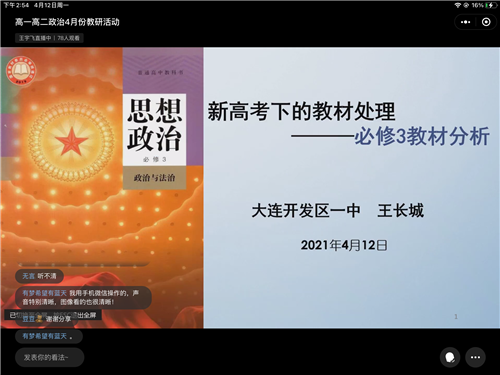The image size is (500, 375).
Task: Focus the 发表你的看法~ comment input field
Action: click(x=49, y=357)
